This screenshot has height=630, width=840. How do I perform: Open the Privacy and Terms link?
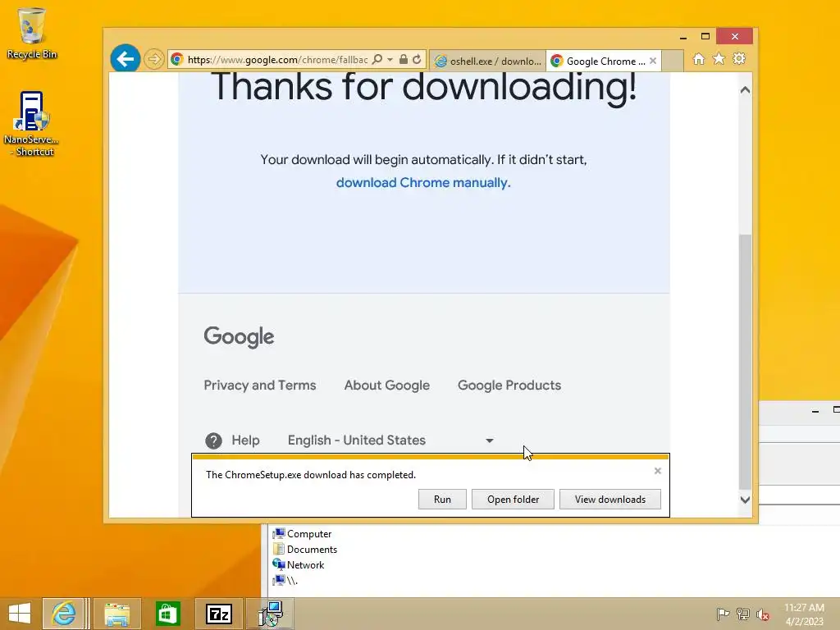tap(260, 386)
